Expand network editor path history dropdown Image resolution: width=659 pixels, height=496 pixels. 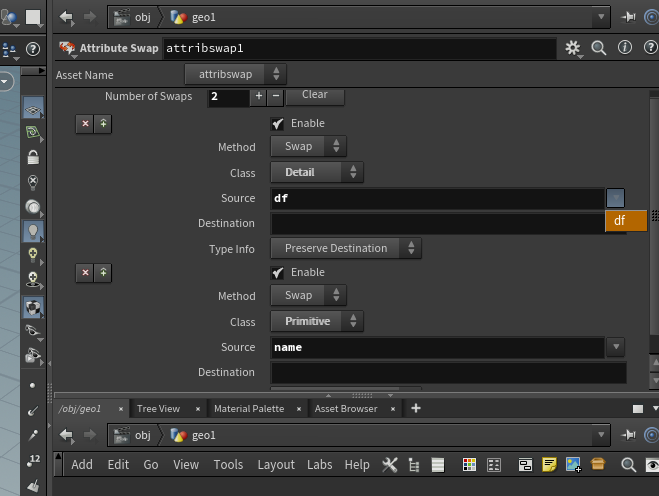pyautogui.click(x=601, y=435)
